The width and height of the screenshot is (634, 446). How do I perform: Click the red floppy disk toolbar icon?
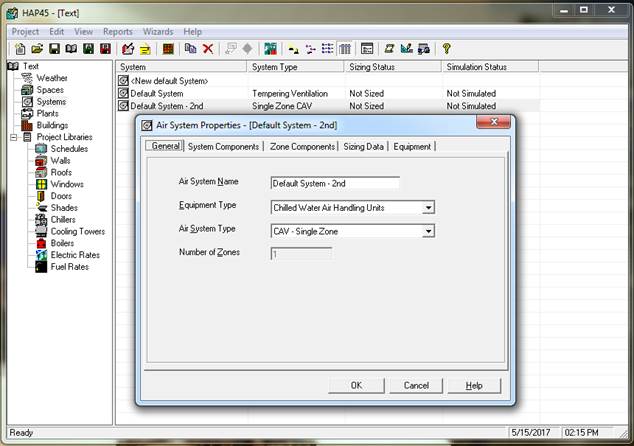pos(105,49)
